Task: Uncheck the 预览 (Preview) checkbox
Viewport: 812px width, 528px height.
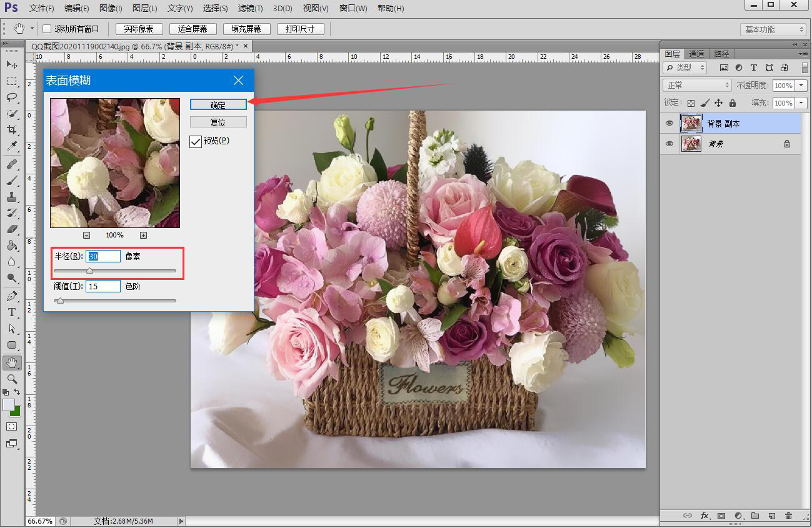Action: [x=196, y=141]
